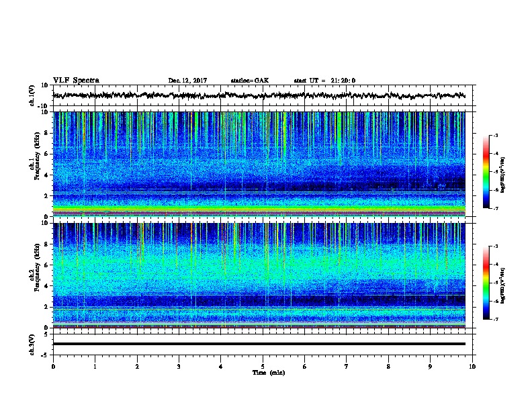Click the 'ch.3(V)' axis label
The height and width of the screenshot is (411, 532).
(32, 345)
